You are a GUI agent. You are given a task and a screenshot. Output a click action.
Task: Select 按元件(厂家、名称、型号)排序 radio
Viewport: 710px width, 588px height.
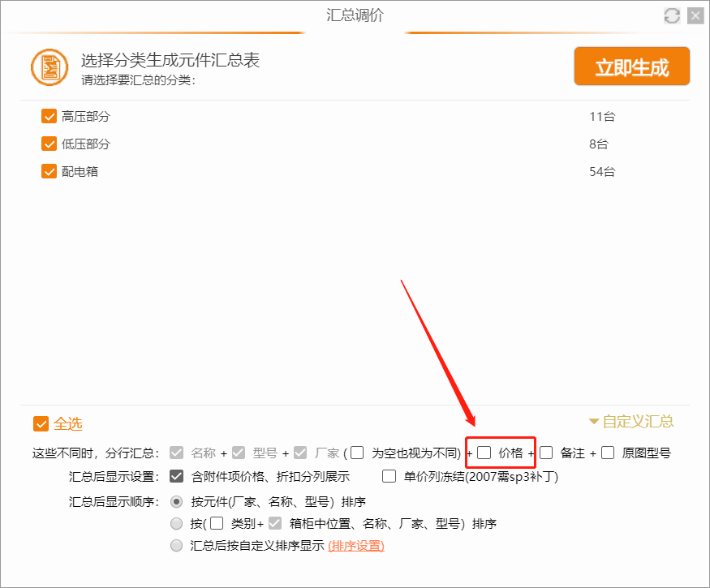(176, 501)
